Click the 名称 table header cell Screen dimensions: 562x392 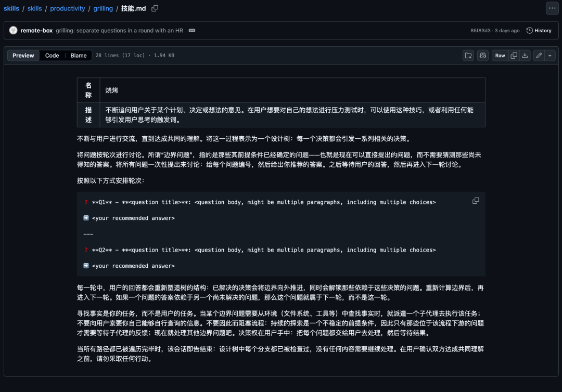tap(88, 90)
